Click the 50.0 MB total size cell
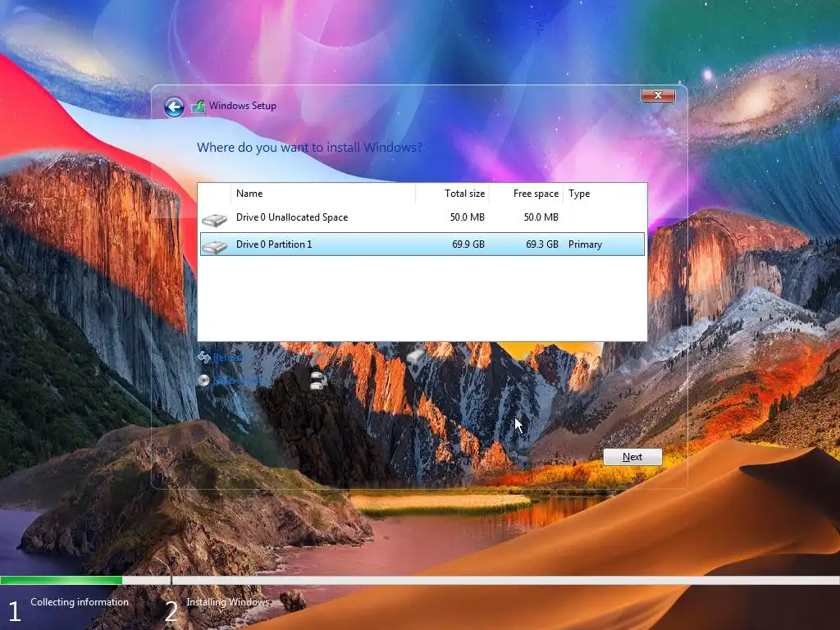 click(467, 217)
